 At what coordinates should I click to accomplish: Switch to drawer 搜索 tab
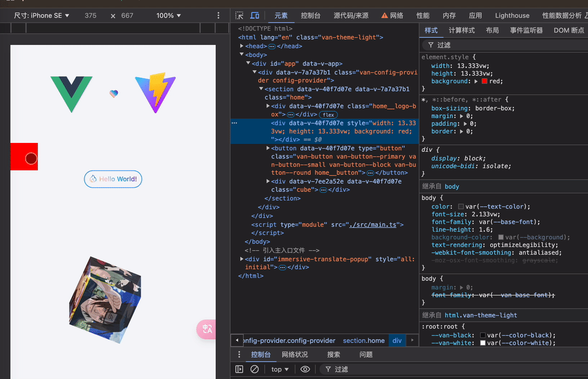pos(333,354)
